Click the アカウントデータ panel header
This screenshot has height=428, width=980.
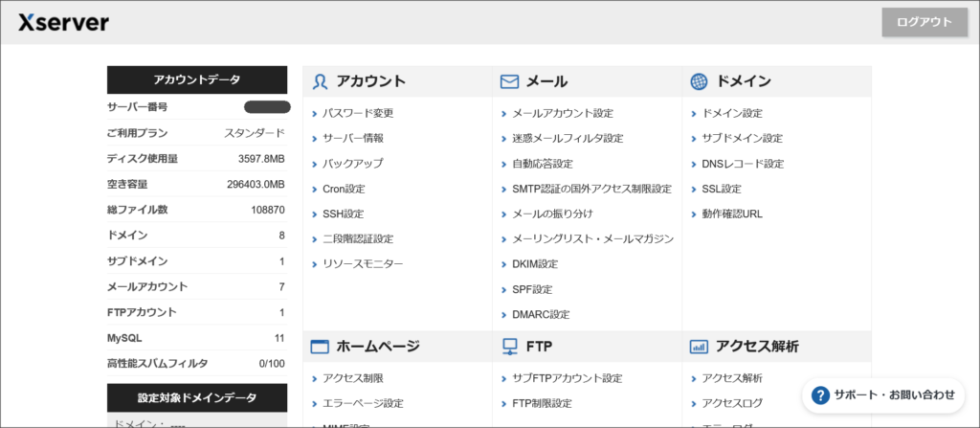(x=197, y=79)
